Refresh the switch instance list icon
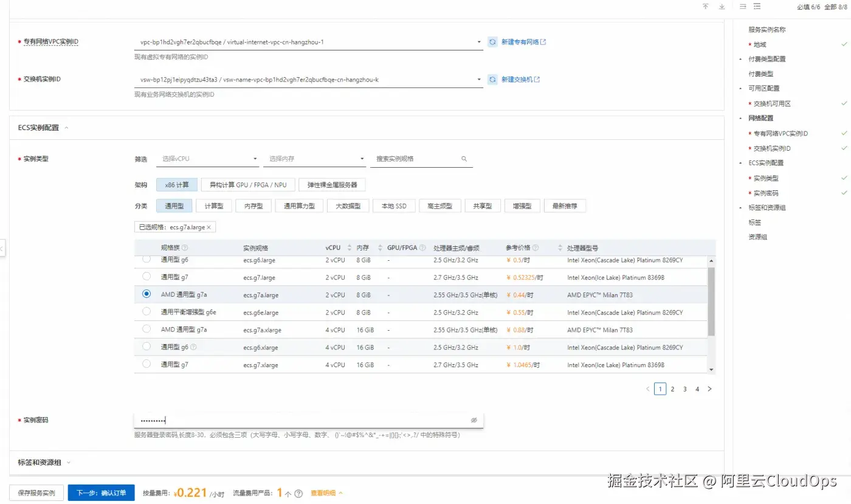 point(493,80)
